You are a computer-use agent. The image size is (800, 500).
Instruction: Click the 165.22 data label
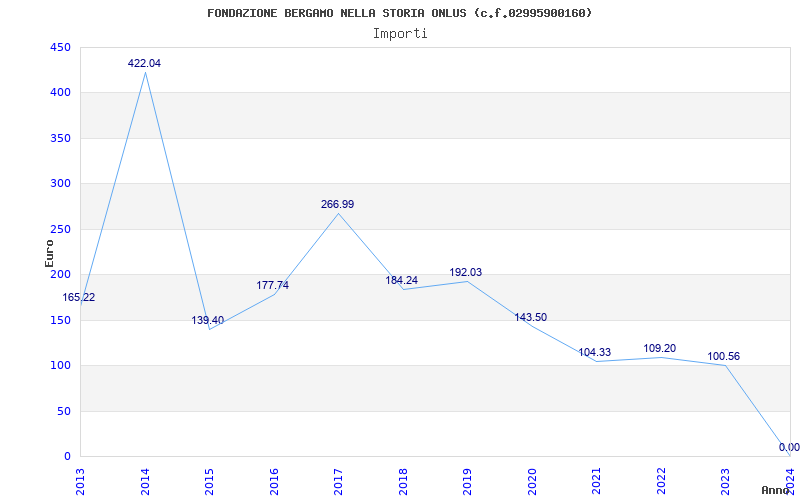(79, 297)
